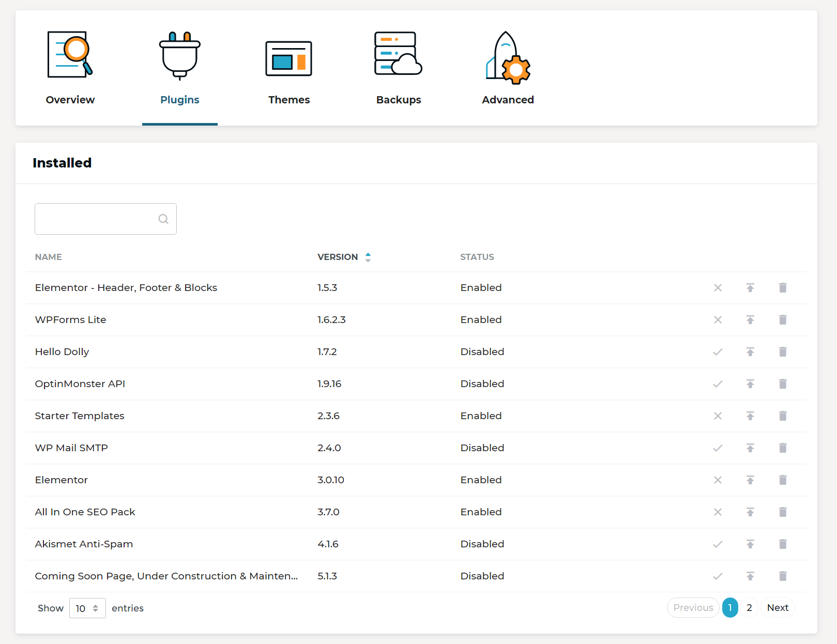Update the All In One SEO Pack plugin

coord(750,512)
